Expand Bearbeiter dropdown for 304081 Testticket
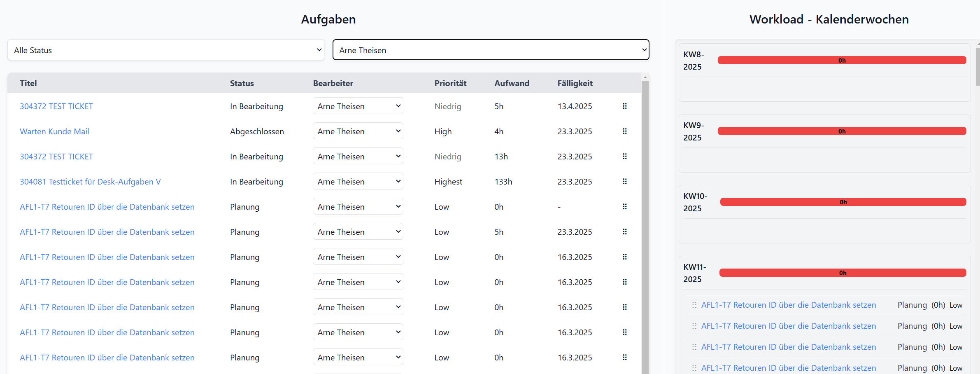This screenshot has width=980, height=374. 358,181
